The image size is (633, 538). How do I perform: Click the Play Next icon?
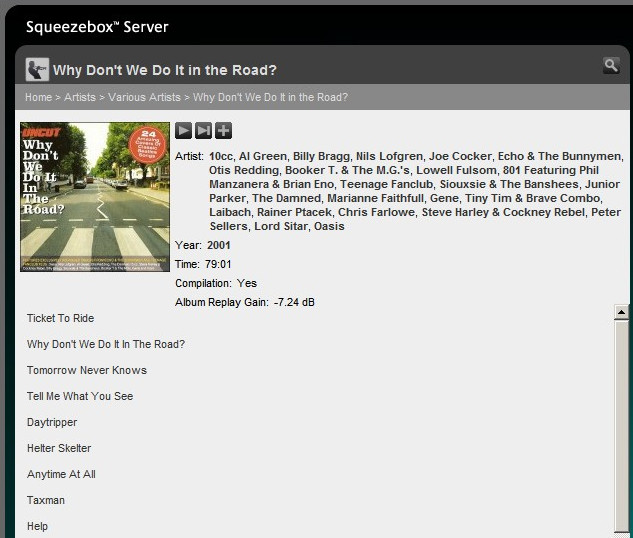tap(203, 130)
